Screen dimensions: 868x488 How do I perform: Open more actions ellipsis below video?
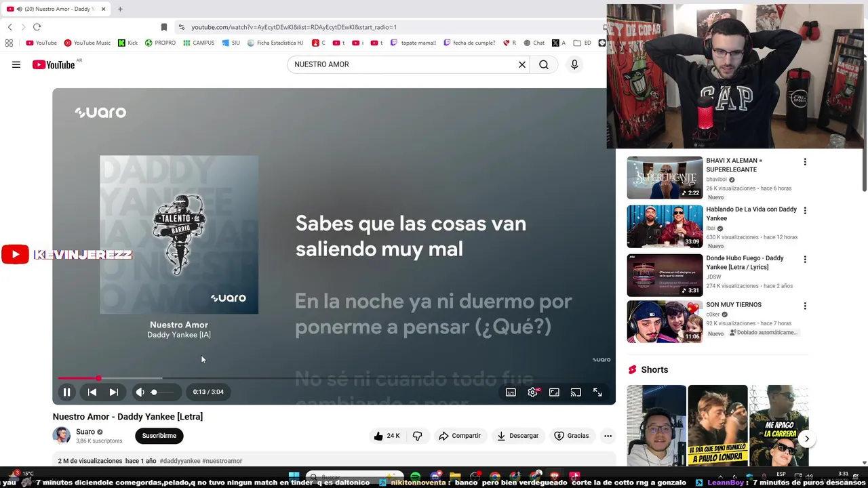point(608,436)
